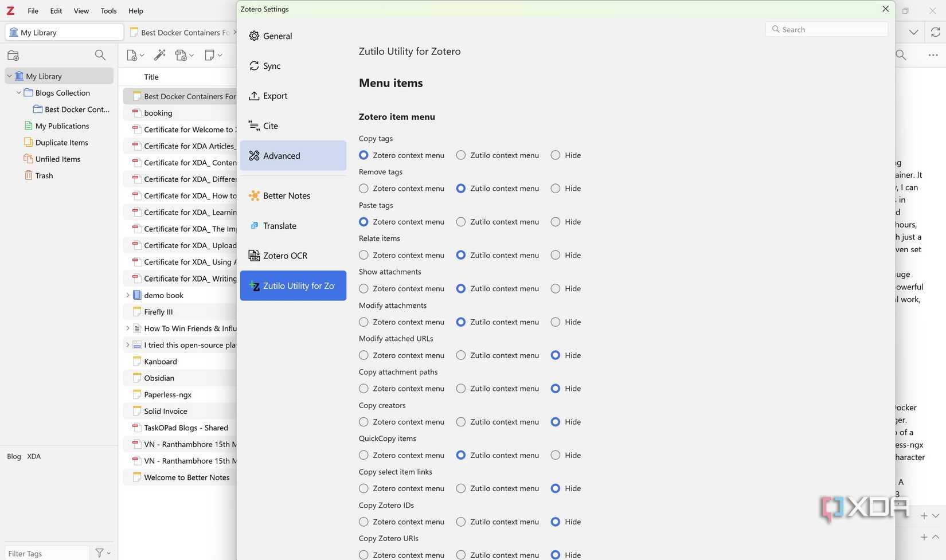Set Modify attached URLs to Zutilo context menu
This screenshot has height=560, width=946.
click(461, 355)
